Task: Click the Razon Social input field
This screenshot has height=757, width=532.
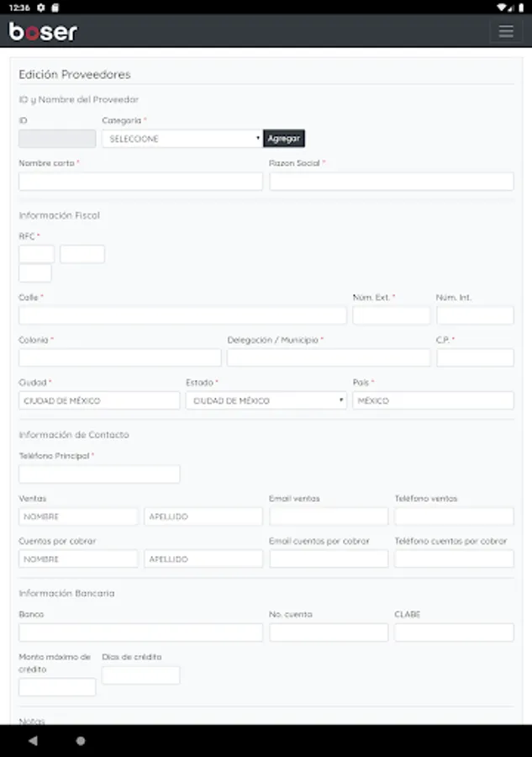Action: [x=391, y=182]
